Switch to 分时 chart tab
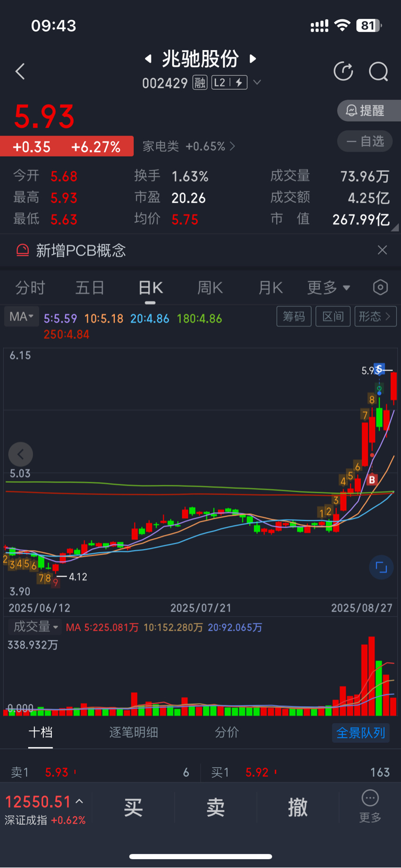 30,288
